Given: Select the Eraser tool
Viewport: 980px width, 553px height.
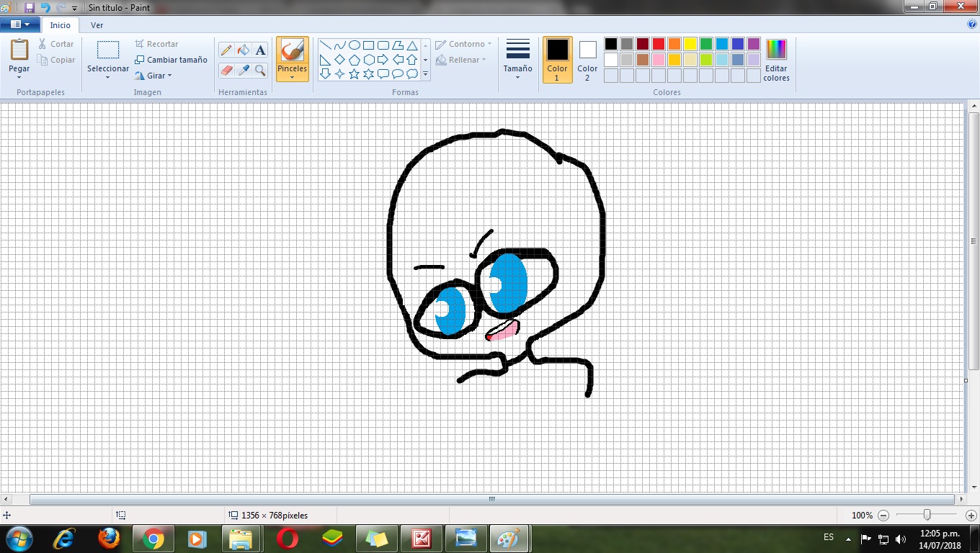Looking at the screenshot, I should click(x=226, y=71).
